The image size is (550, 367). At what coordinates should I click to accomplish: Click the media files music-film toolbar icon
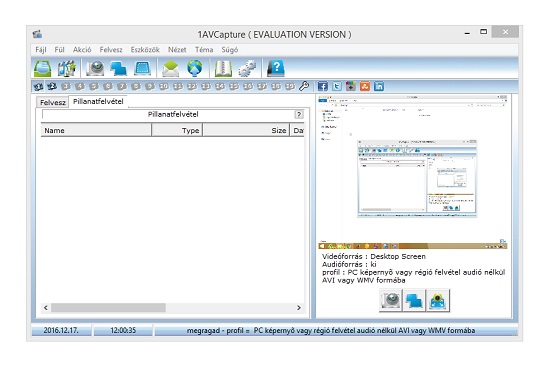click(66, 68)
